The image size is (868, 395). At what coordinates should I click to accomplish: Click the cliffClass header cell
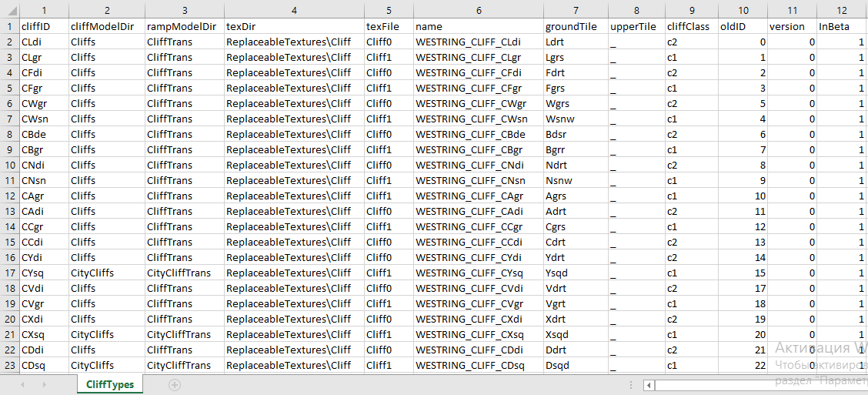(x=691, y=26)
